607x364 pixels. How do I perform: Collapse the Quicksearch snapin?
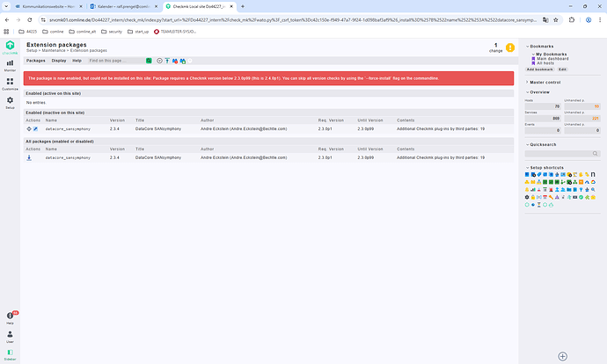(x=541, y=145)
